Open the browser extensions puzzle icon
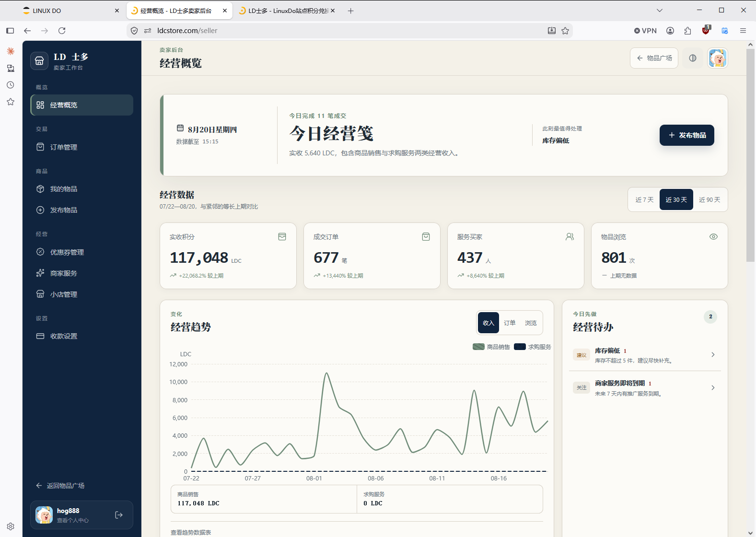Image resolution: width=756 pixels, height=537 pixels. tap(688, 31)
